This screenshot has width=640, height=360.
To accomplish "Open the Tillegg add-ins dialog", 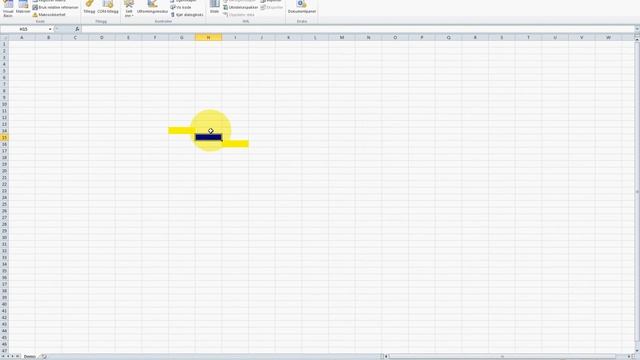I will 89,8.
